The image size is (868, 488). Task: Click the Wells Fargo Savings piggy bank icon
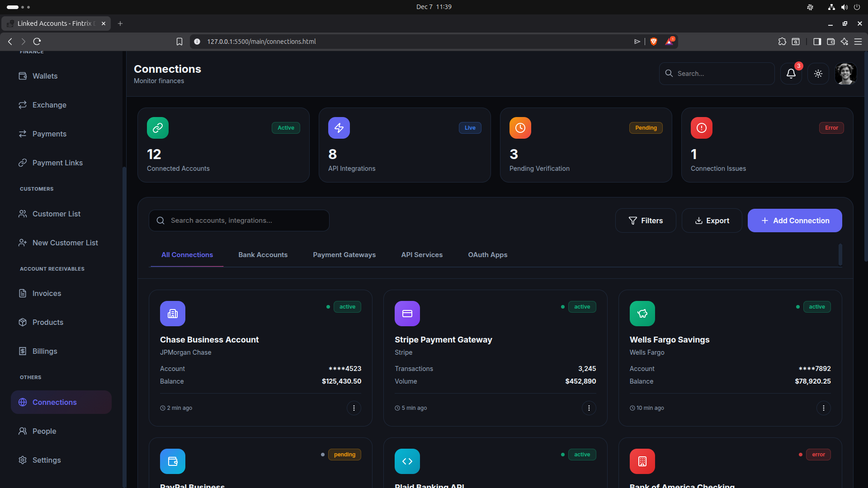642,314
